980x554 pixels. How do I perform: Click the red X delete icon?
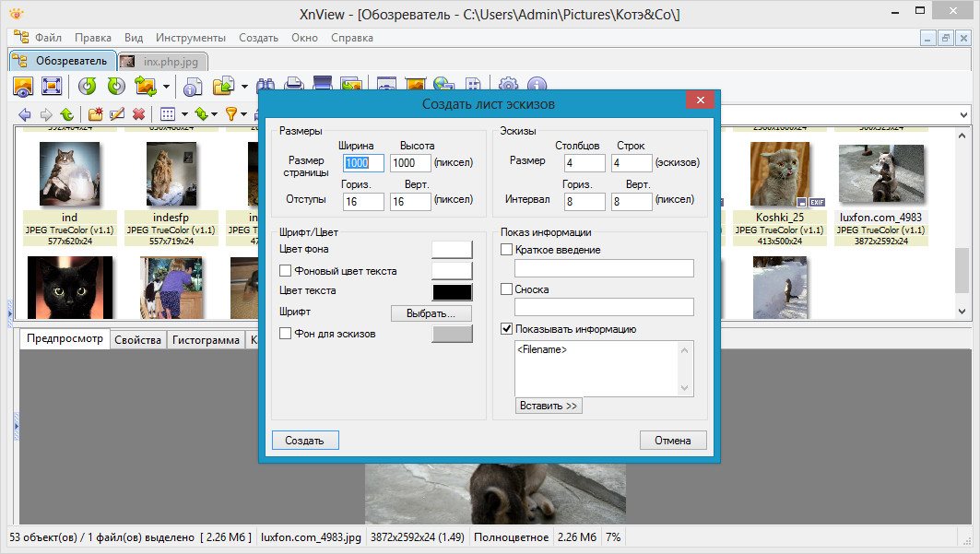[138, 114]
